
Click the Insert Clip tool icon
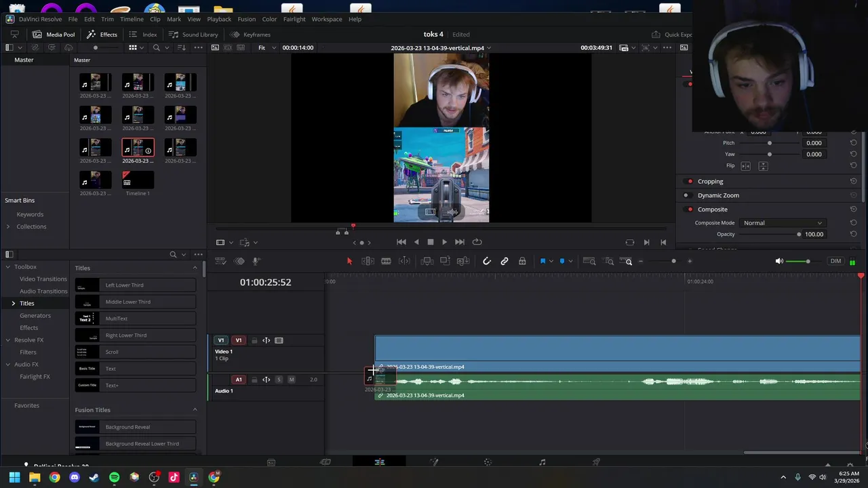(x=427, y=261)
